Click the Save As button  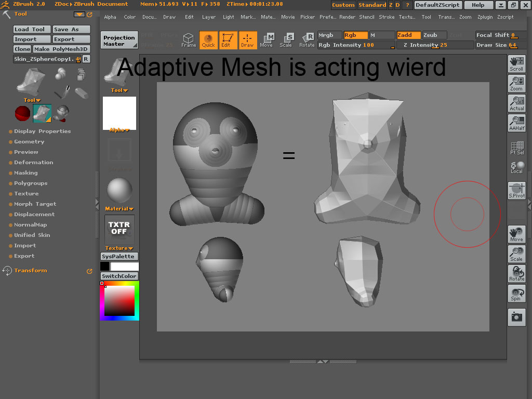(x=72, y=30)
